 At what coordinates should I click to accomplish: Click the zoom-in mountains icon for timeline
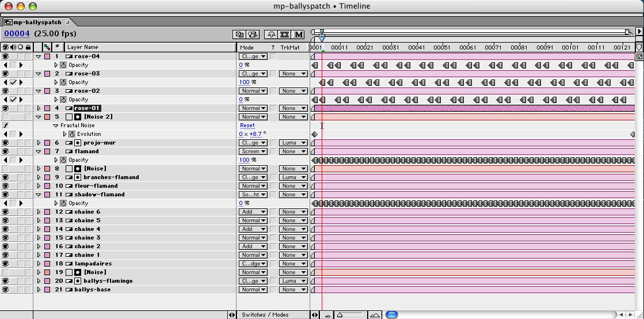[375, 315]
